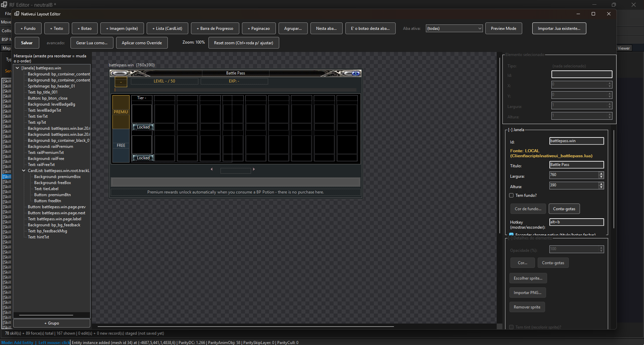
Task: Click the Locked button in the premium row
Action: pyautogui.click(x=143, y=127)
